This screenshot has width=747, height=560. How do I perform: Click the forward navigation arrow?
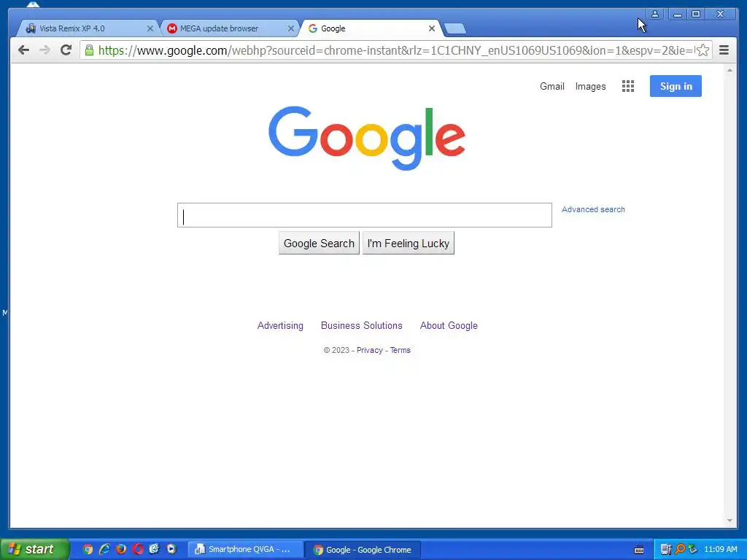44,50
